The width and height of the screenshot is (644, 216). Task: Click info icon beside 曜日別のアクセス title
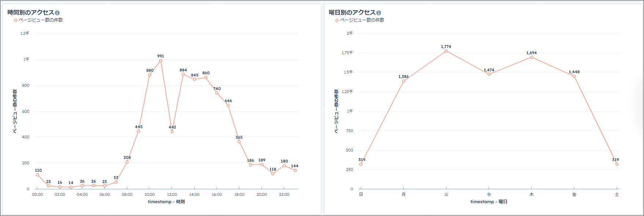[x=379, y=13]
